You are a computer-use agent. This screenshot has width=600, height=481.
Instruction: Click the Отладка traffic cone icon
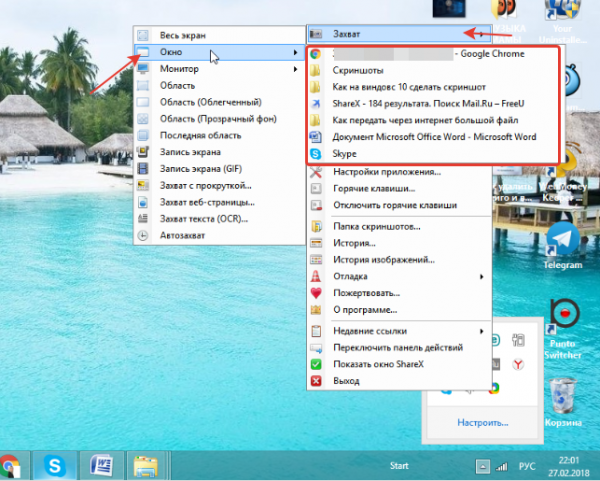[316, 276]
